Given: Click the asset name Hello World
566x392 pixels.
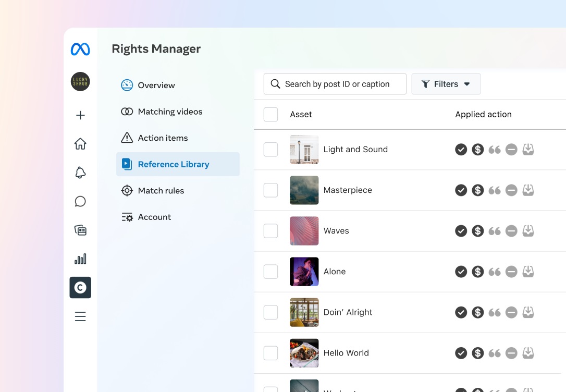Looking at the screenshot, I should click(346, 353).
